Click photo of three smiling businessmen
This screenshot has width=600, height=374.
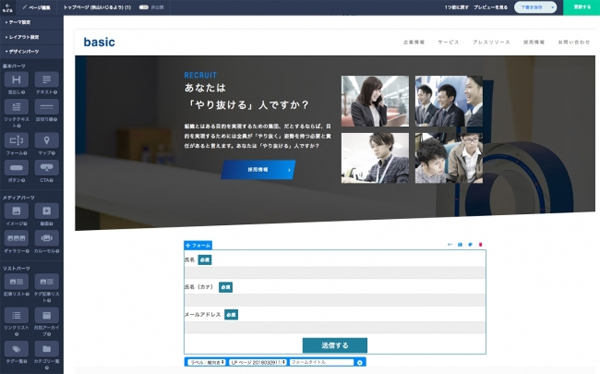449,101
